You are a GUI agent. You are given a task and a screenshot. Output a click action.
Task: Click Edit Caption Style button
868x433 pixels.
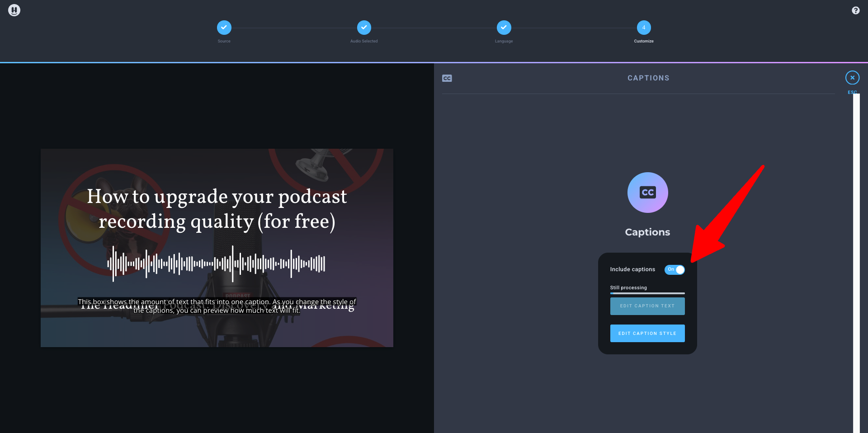(x=647, y=333)
